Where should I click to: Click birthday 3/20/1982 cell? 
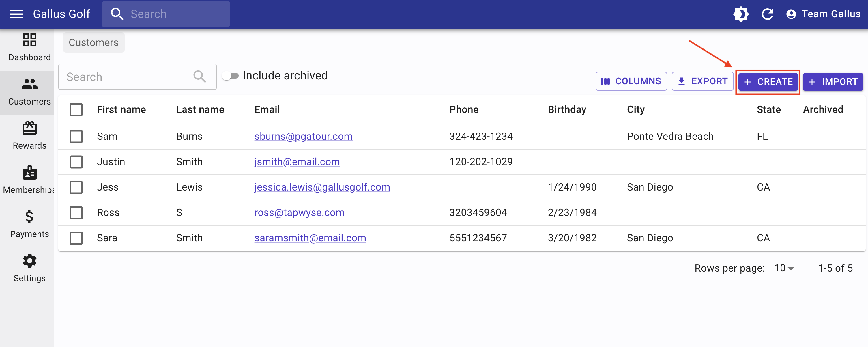[x=572, y=238]
